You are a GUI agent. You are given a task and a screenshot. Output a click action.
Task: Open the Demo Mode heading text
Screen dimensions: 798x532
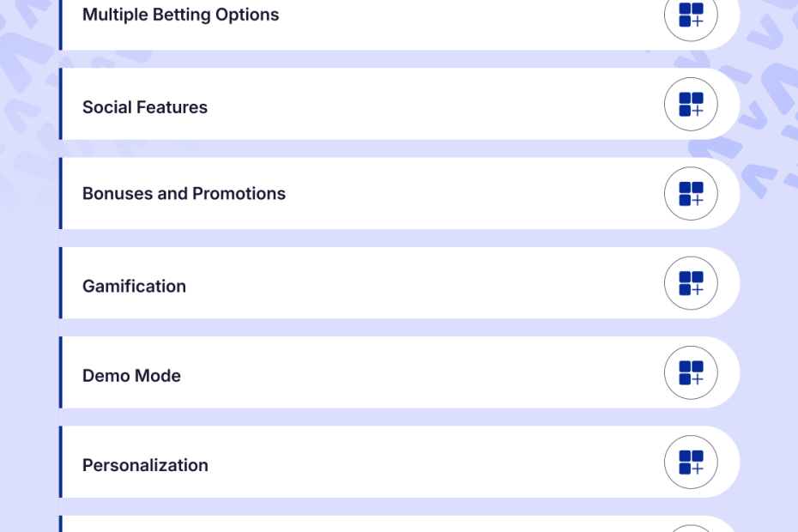coord(131,376)
